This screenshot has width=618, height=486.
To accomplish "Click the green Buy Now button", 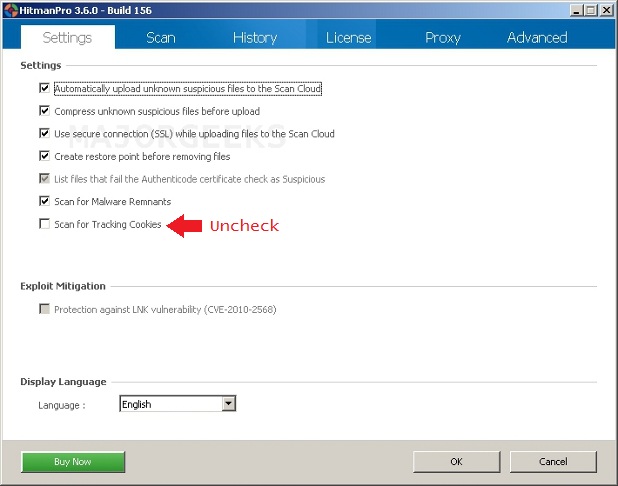I will [73, 462].
